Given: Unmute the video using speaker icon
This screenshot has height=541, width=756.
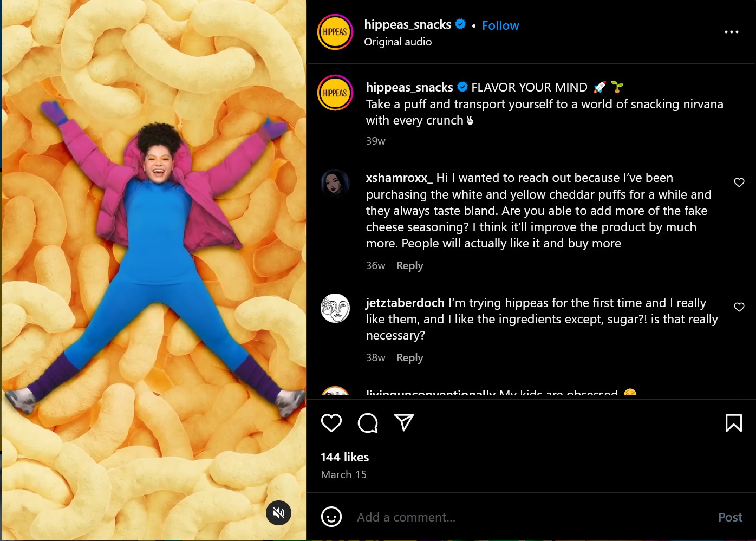Looking at the screenshot, I should [279, 513].
